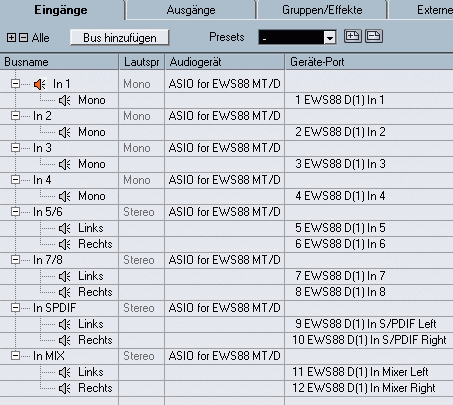
Task: Click speaker icon of In SPDIF Rechts channel
Action: click(65, 340)
